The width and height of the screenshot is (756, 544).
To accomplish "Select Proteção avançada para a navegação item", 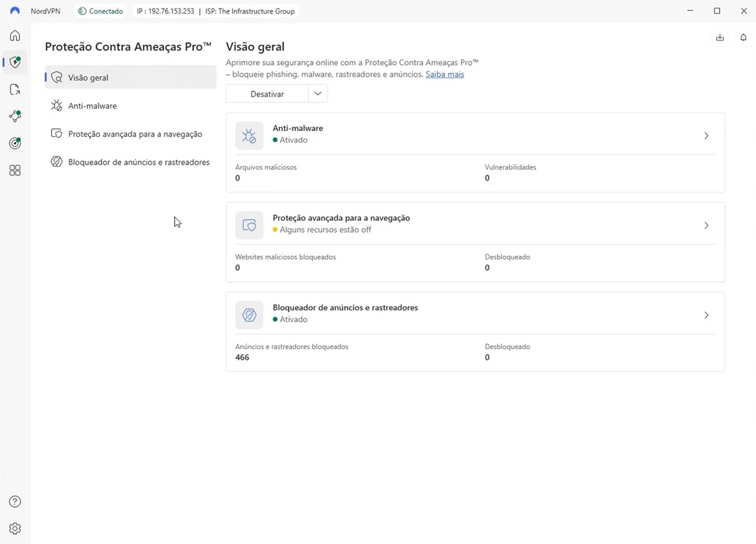I will 131,134.
